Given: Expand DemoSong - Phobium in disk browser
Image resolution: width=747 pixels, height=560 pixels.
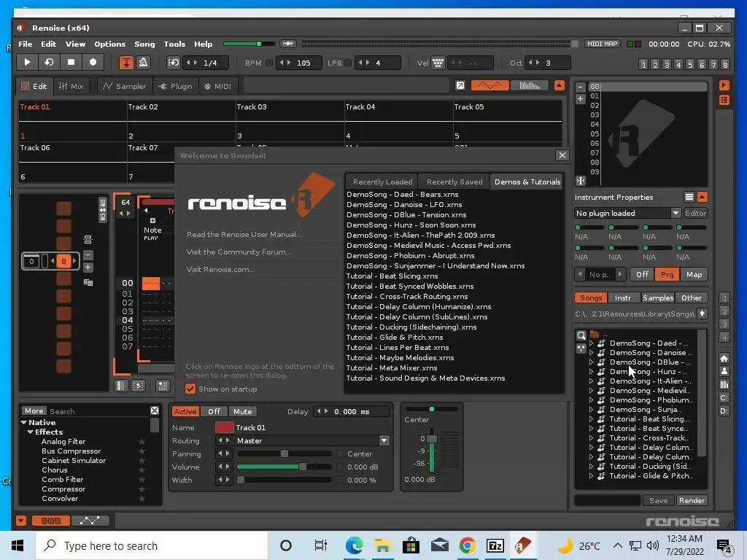Looking at the screenshot, I should tap(591, 400).
